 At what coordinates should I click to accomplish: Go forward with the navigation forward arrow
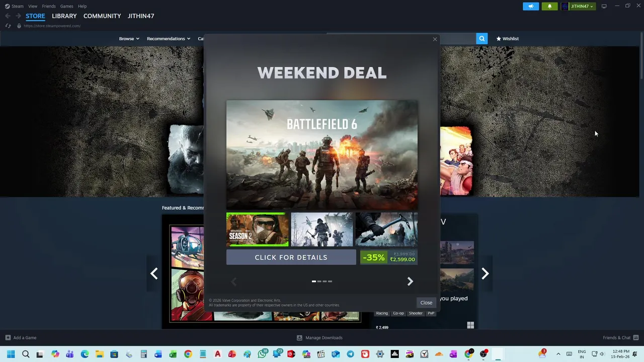(x=18, y=16)
